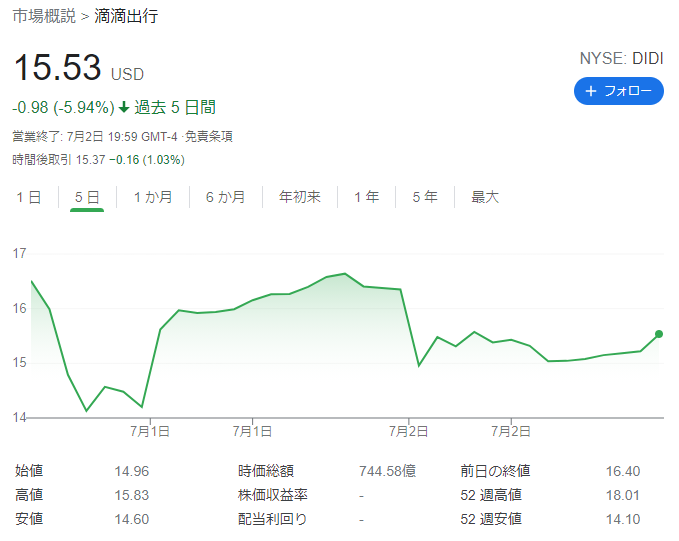The width and height of the screenshot is (679, 541).
Task: Choose the 1 年 range tab
Action: [366, 198]
